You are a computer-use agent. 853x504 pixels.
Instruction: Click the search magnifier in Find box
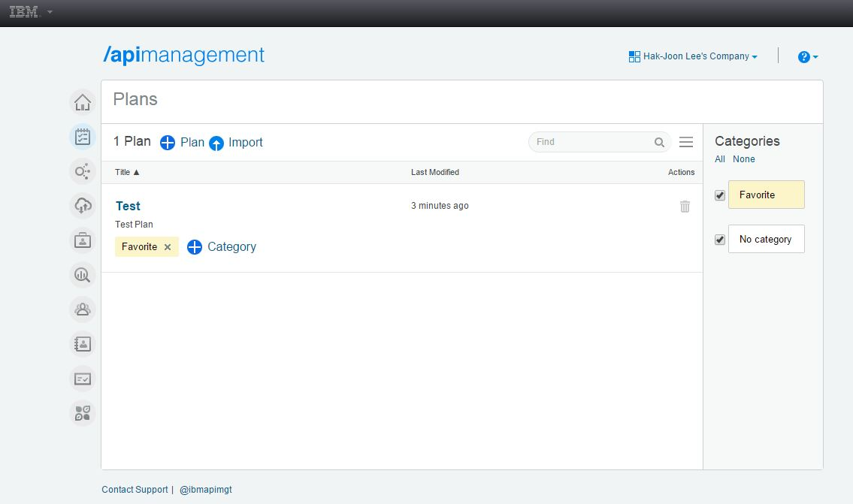[x=659, y=143]
